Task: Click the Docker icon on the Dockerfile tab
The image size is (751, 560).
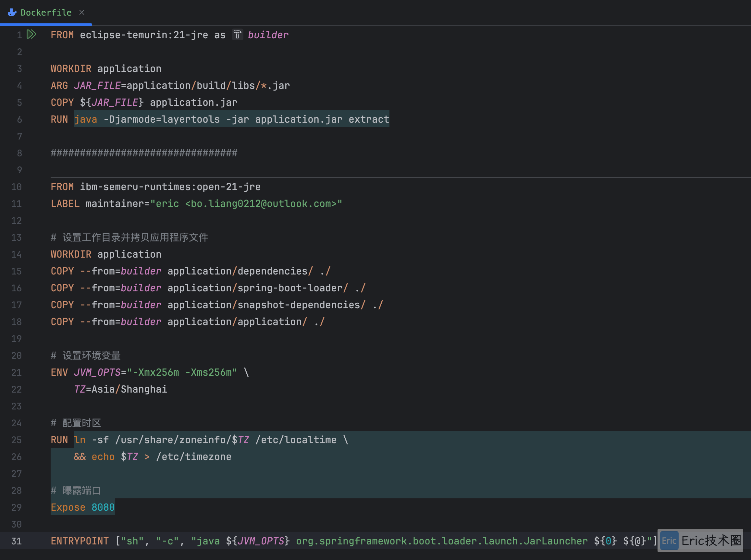Action: click(12, 13)
